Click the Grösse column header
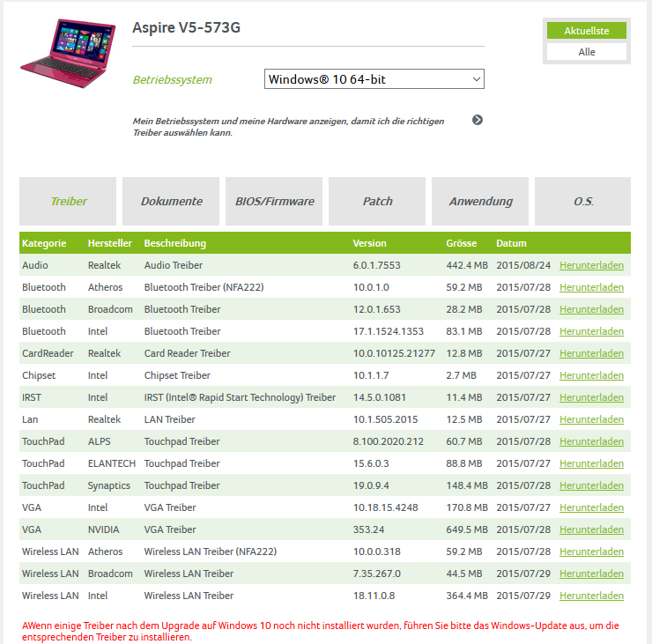Image resolution: width=652 pixels, height=644 pixels. (x=462, y=243)
